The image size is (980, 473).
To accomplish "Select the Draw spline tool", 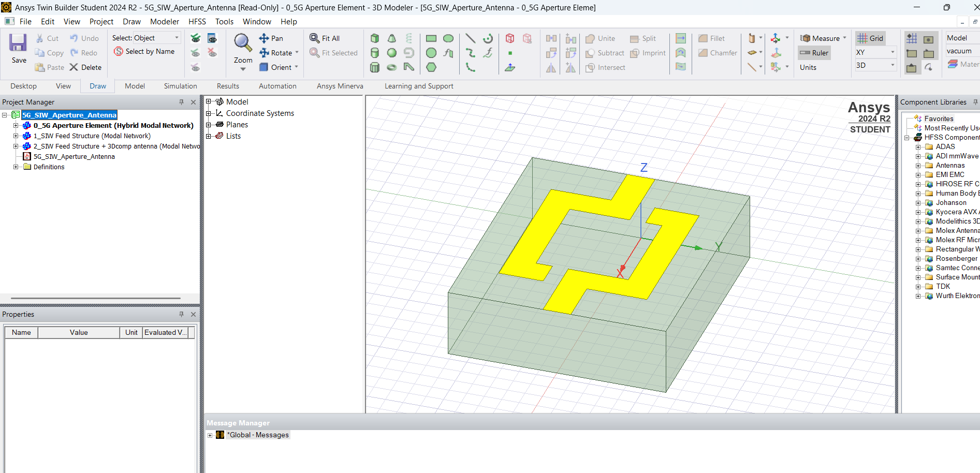I will point(470,53).
